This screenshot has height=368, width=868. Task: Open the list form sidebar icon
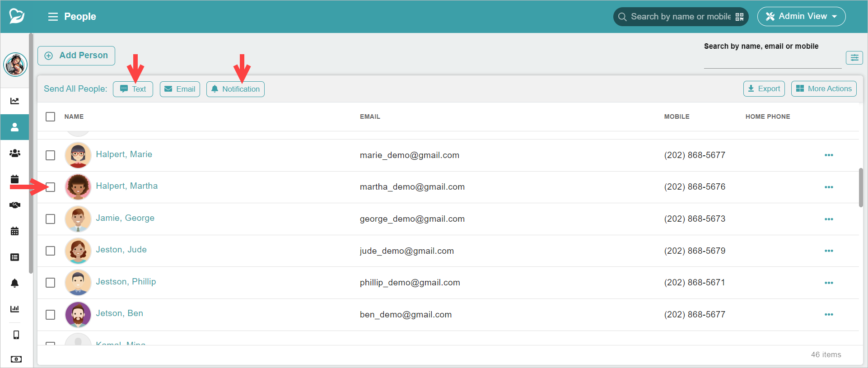click(x=15, y=257)
